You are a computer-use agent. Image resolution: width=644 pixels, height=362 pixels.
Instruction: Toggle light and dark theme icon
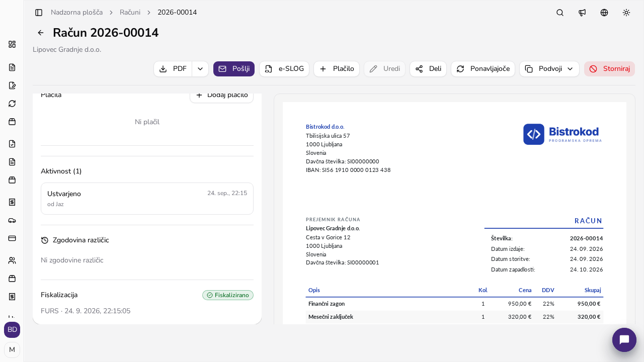(x=626, y=13)
